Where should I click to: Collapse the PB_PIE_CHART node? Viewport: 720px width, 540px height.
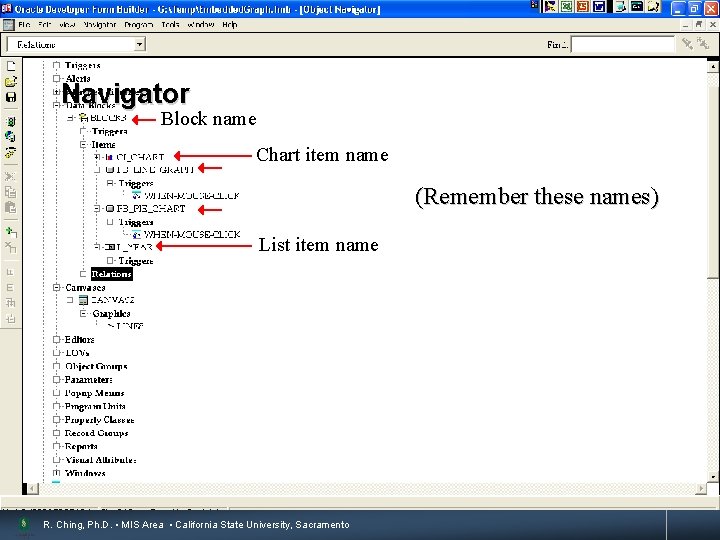click(97, 209)
